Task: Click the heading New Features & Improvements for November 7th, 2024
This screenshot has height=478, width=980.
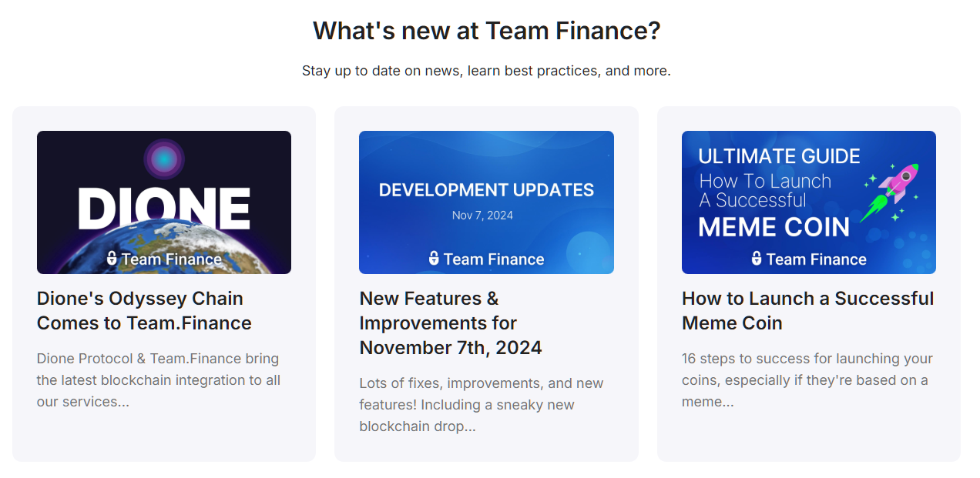Action: point(450,323)
